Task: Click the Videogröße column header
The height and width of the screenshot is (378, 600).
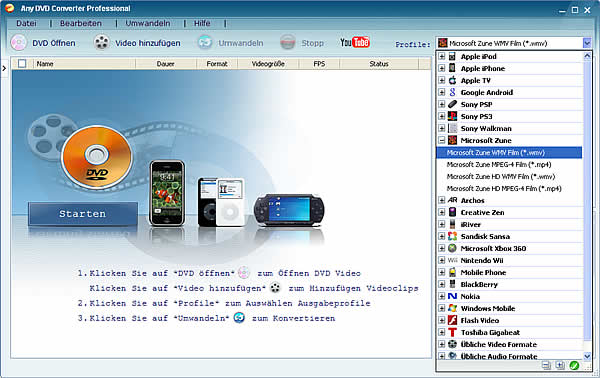Action: coord(268,64)
